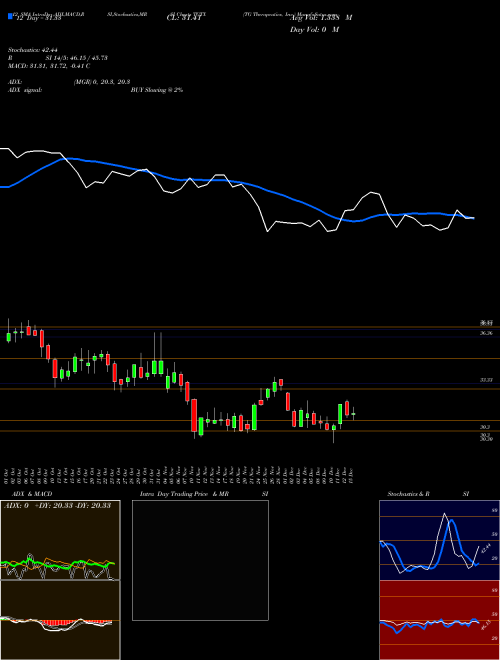The width and height of the screenshot is (500, 660).
Task: Open the empty Intra Day Trading Price panel
Action: click(x=200, y=560)
